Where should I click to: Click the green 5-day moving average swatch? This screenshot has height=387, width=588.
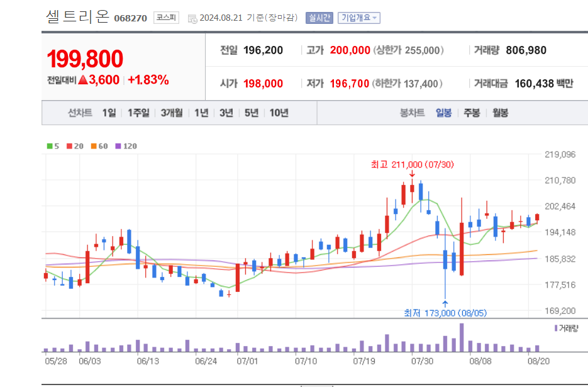[50, 146]
